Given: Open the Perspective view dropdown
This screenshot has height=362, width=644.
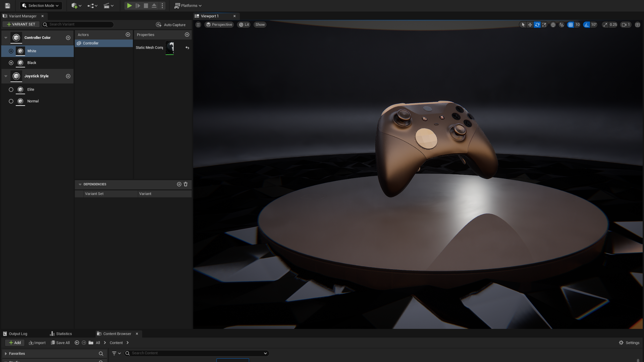Looking at the screenshot, I should pos(219,24).
